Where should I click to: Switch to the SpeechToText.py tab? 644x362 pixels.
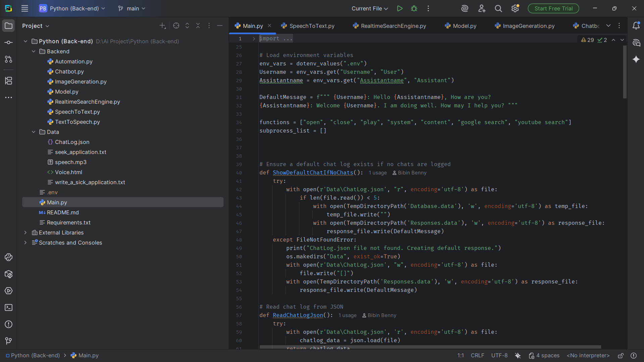(x=308, y=26)
